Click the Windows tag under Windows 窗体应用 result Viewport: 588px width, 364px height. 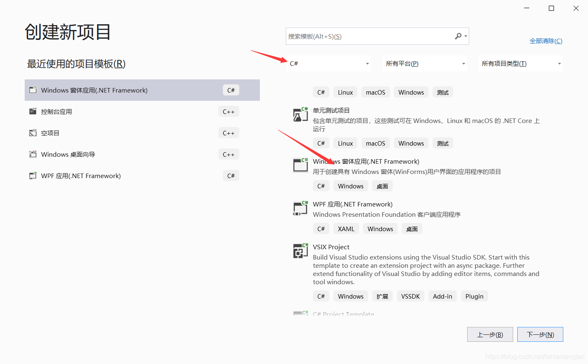tap(351, 186)
